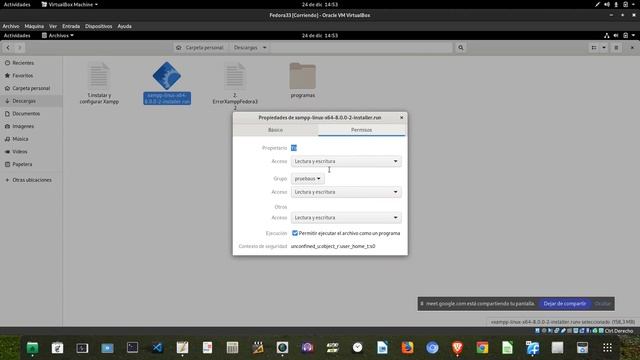
Task: Click the security context text 'unconfined_u:object_r:user_home_t:s0'
Action: [333, 246]
